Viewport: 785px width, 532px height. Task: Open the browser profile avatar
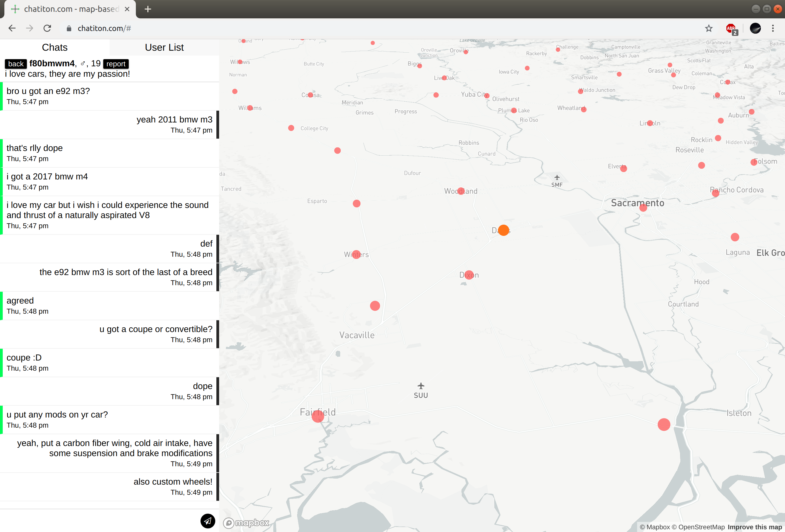755,28
